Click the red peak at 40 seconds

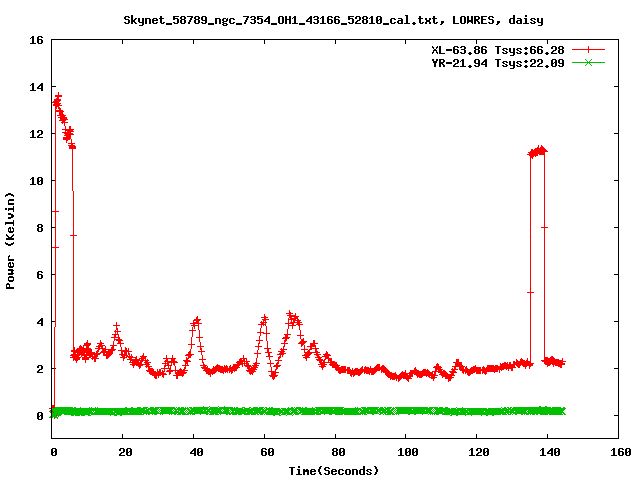click(197, 321)
